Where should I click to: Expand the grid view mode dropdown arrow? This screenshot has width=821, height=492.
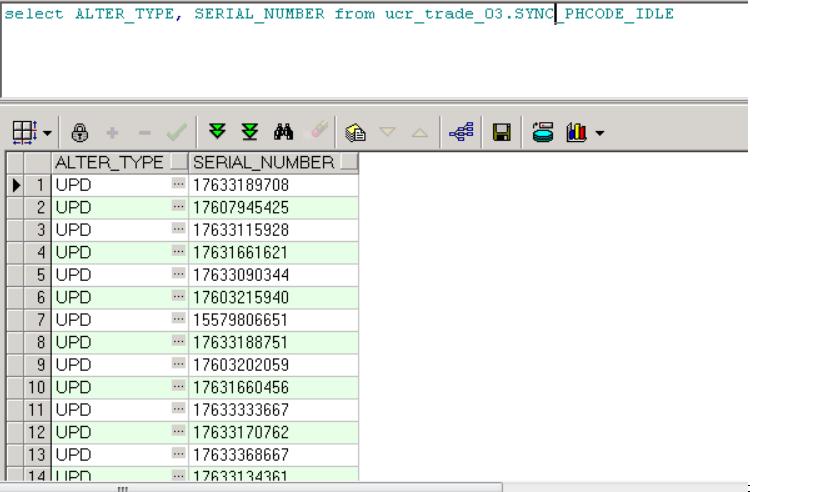click(47, 133)
